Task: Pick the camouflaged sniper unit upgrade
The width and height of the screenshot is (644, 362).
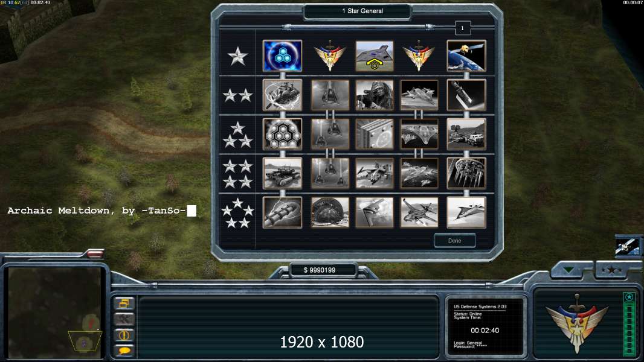Action: (374, 95)
